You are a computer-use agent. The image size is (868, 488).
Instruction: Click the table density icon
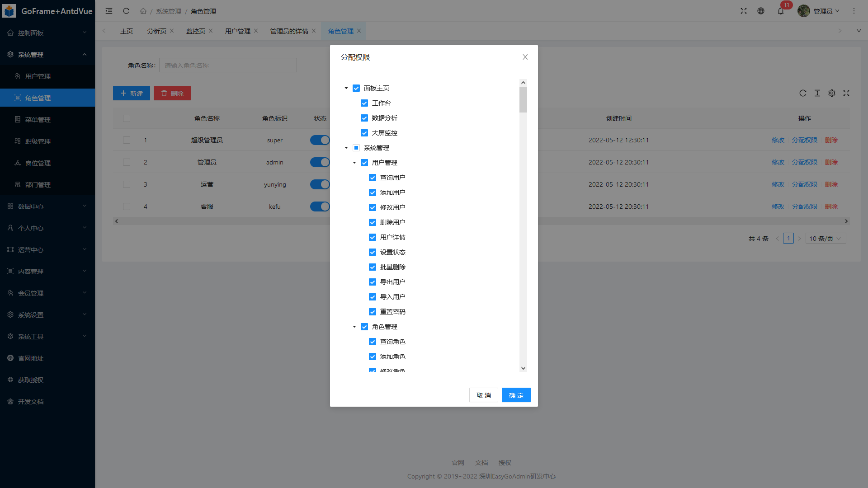[817, 93]
